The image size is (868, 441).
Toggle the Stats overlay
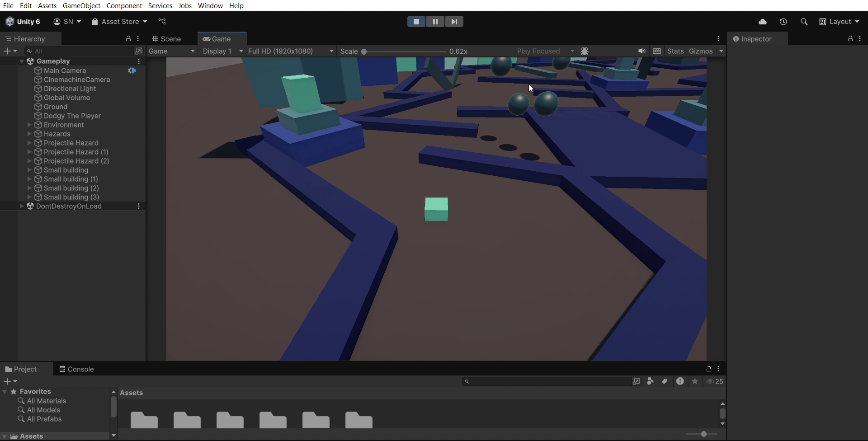[x=675, y=51]
